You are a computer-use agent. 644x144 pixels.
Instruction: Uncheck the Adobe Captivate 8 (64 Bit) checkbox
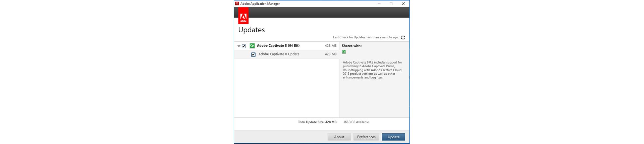point(244,46)
